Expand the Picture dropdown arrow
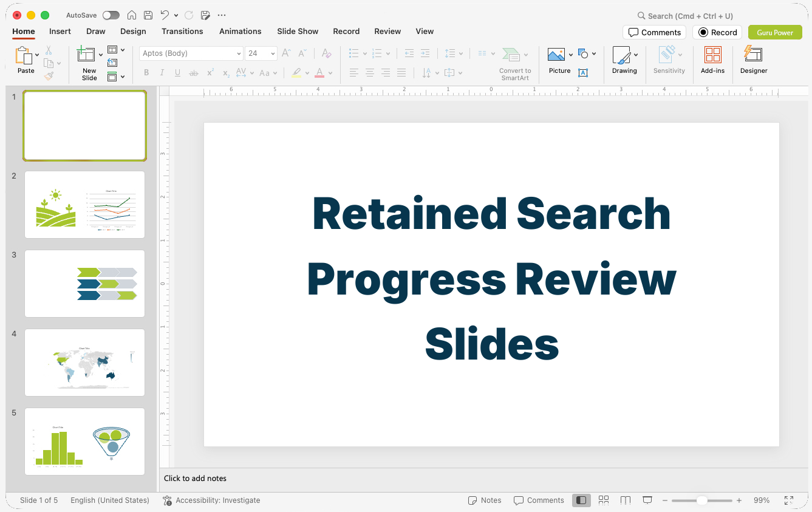This screenshot has height=512, width=812. click(x=571, y=55)
